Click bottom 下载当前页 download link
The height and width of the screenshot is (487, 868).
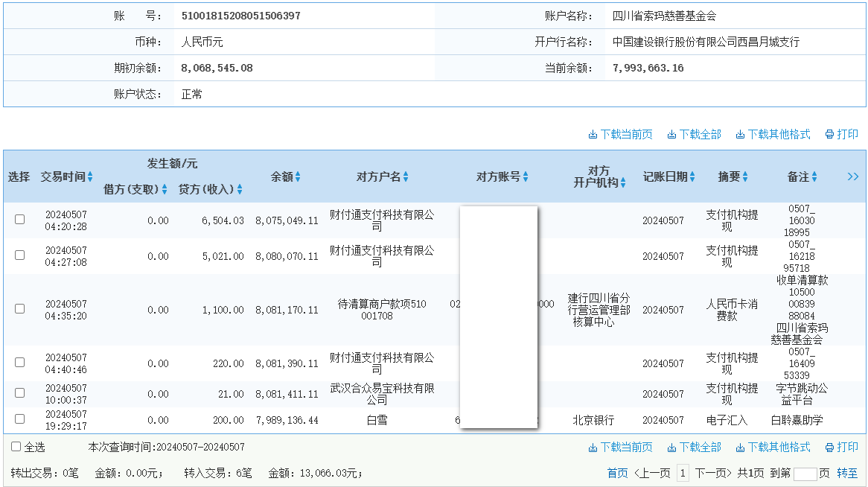click(620, 447)
